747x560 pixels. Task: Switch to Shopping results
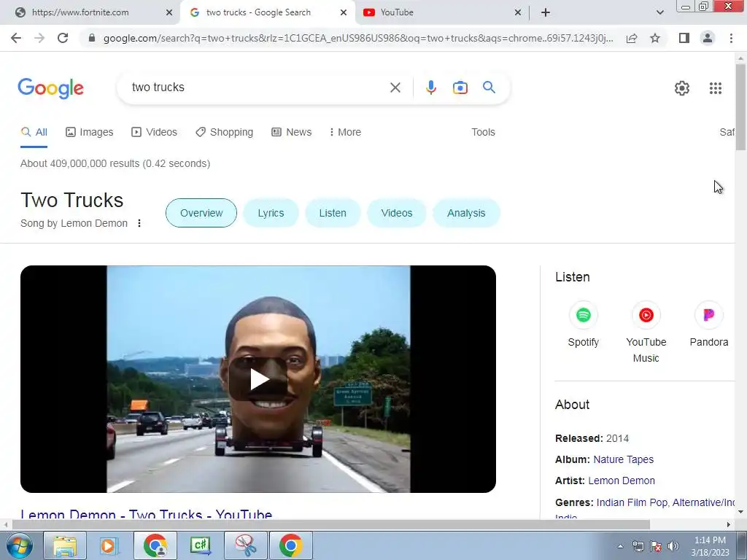coord(225,133)
